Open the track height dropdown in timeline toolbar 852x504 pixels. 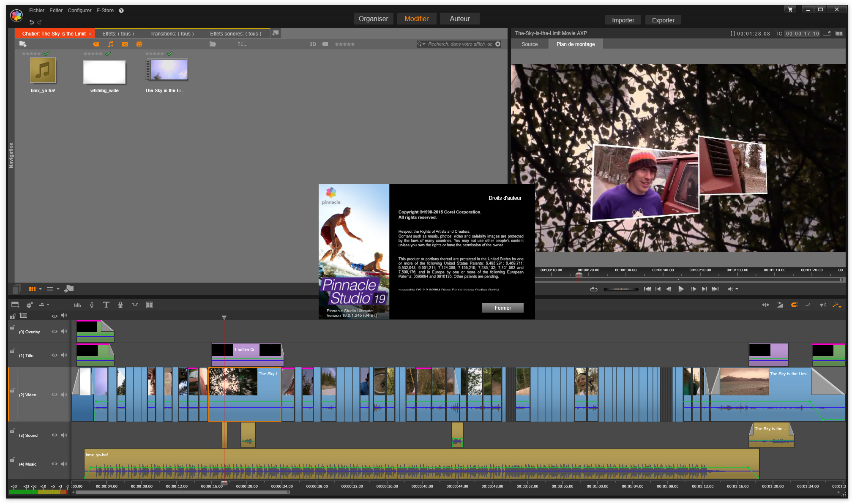(44, 305)
